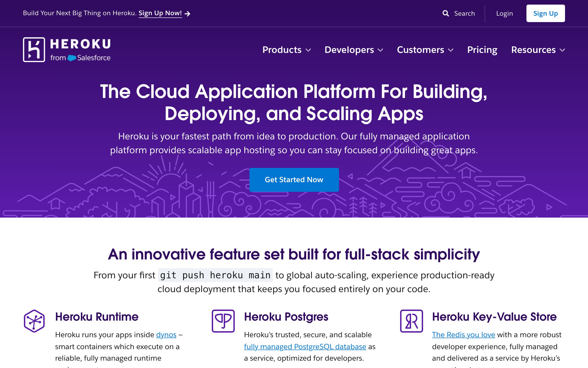The height and width of the screenshot is (368, 588).
Task: Click the Salesforce cloud logo
Action: click(71, 58)
